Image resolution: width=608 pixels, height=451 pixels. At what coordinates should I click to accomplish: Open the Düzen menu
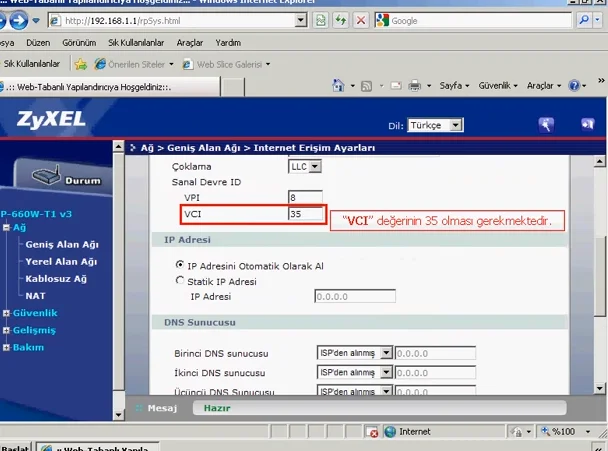coord(38,43)
